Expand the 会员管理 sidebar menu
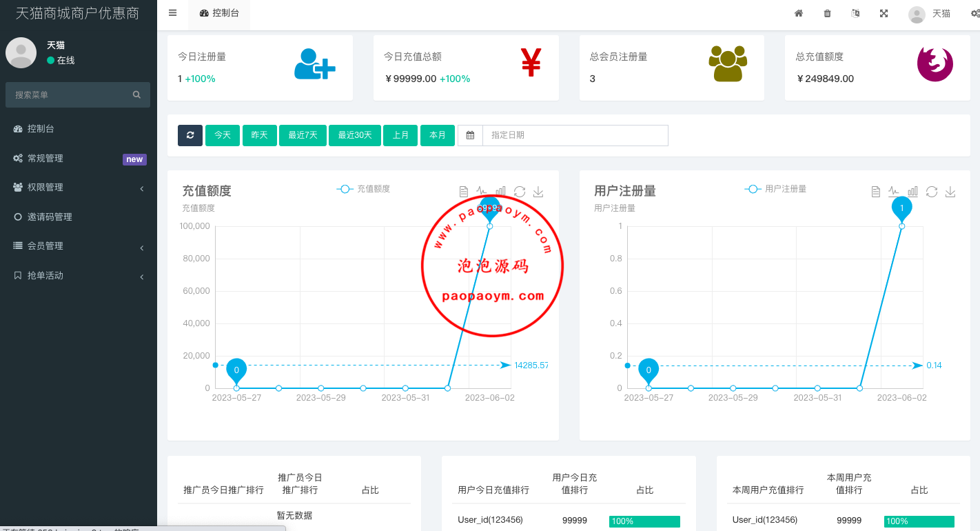The height and width of the screenshot is (531, 980). (x=78, y=246)
